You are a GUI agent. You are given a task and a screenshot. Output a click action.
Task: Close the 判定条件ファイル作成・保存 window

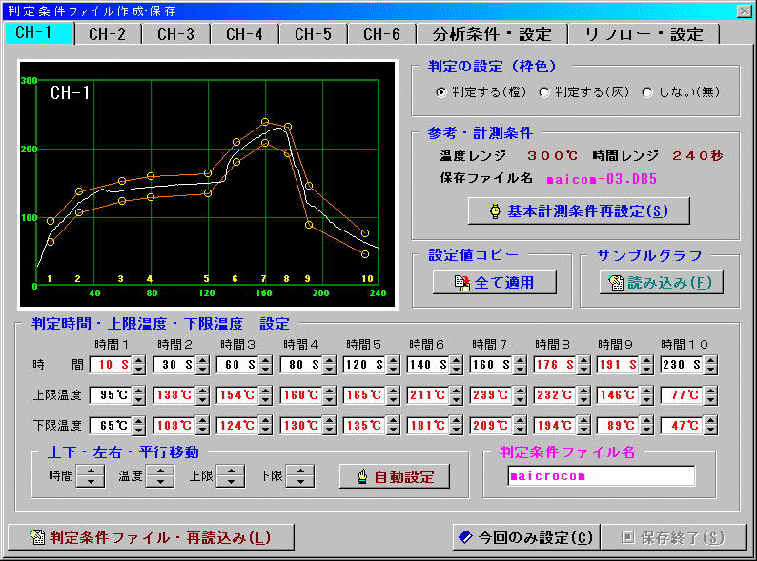coord(744,11)
